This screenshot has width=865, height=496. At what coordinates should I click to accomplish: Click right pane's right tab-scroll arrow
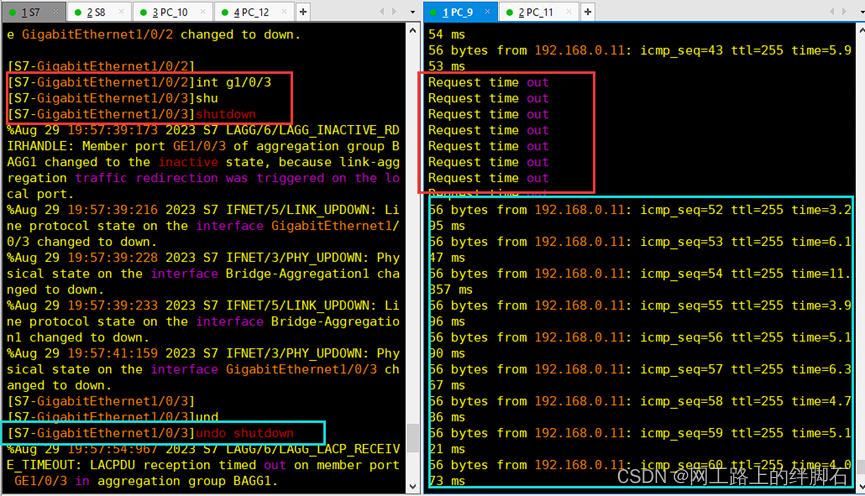(844, 12)
